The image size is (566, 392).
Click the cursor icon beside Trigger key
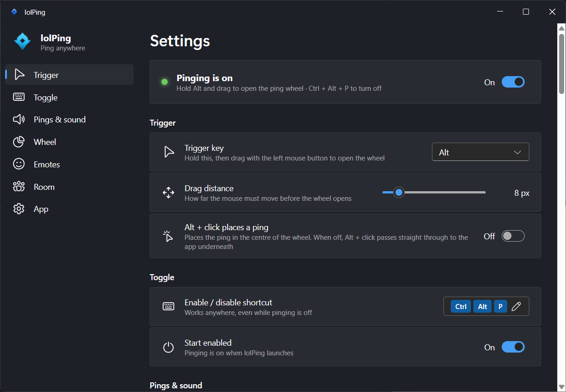tap(169, 152)
